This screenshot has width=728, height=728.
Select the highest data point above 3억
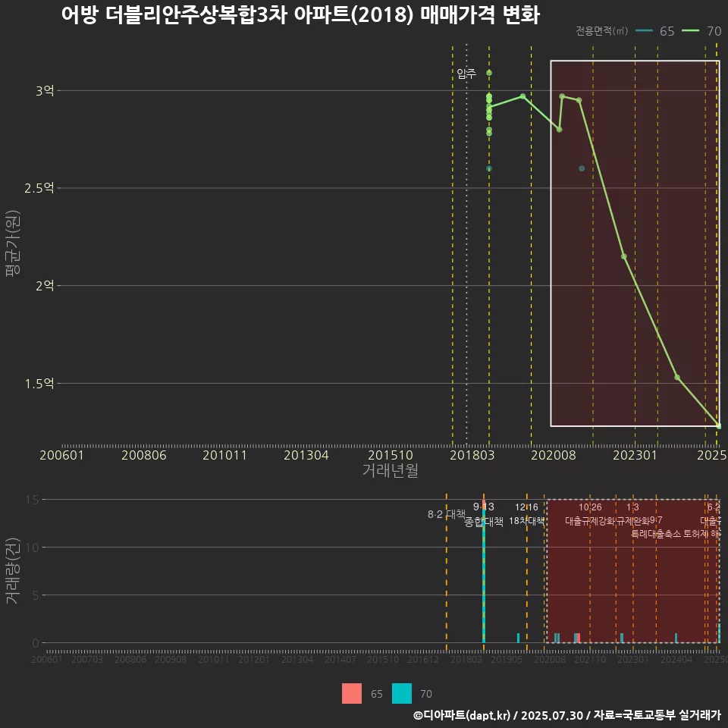[489, 73]
